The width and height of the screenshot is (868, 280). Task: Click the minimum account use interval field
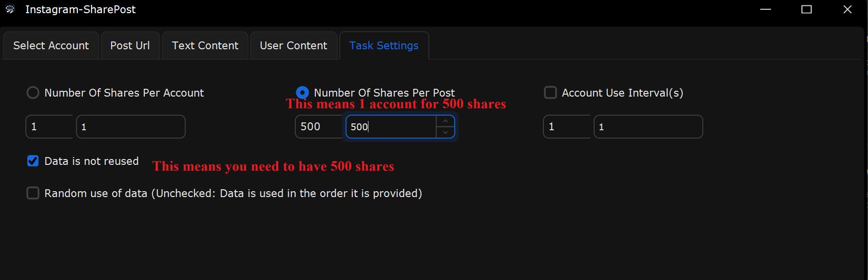coord(567,127)
